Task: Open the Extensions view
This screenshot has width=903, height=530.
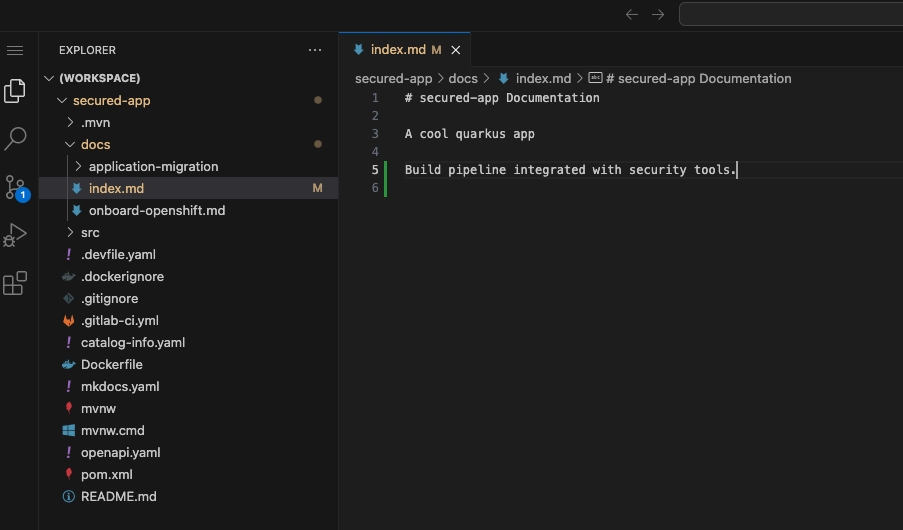Action: click(x=15, y=284)
